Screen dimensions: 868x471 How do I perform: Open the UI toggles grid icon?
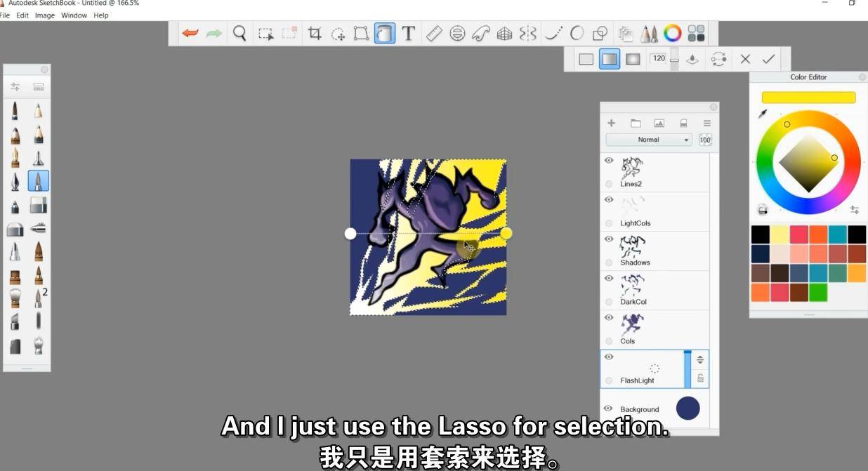(696, 33)
